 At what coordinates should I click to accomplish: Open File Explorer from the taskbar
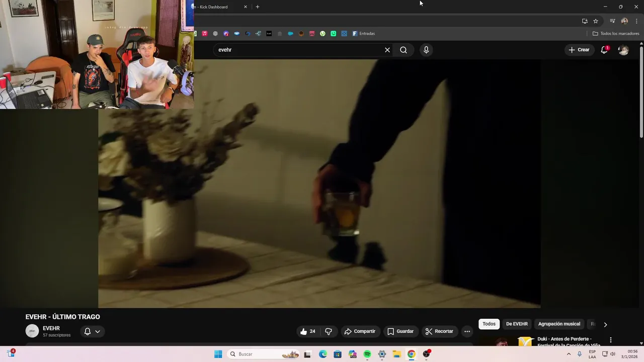coord(396,354)
